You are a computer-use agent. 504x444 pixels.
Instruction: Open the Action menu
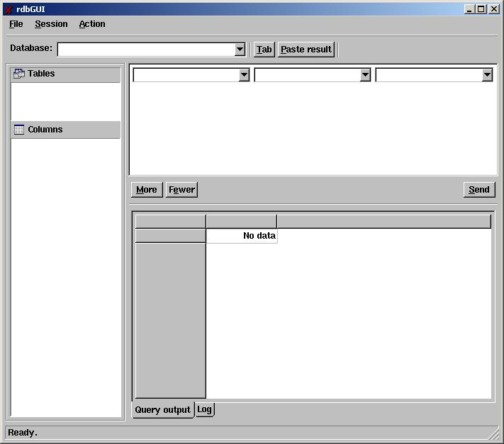92,24
